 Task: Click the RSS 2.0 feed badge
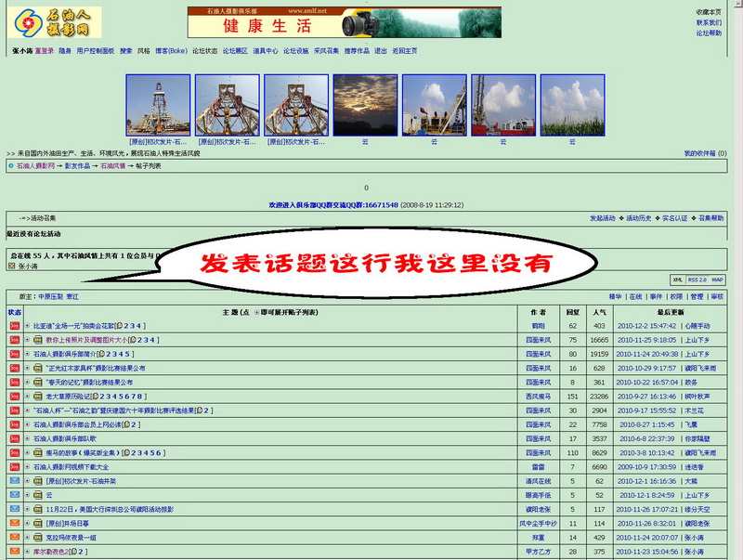(x=697, y=280)
